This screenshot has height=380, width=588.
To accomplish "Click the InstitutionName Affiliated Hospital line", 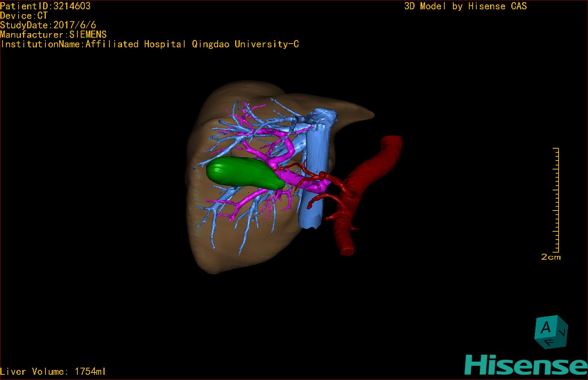I will coord(150,44).
